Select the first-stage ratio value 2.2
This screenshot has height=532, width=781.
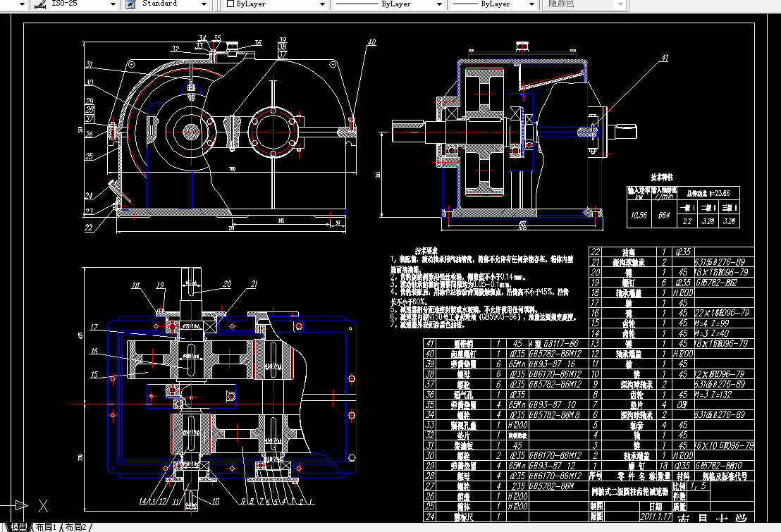[687, 221]
